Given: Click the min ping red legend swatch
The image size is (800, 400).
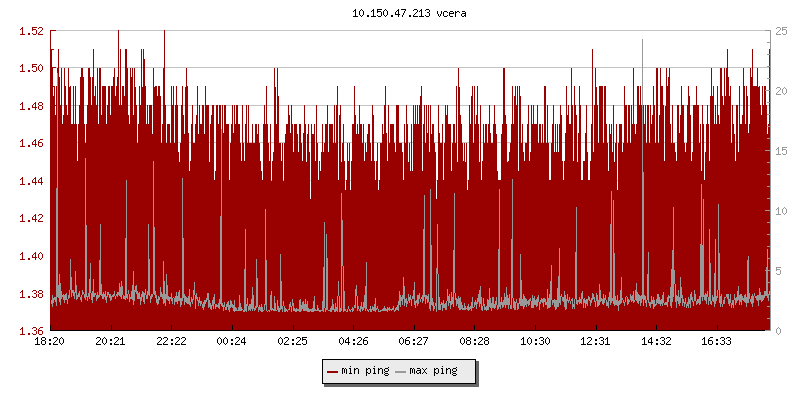Looking at the screenshot, I should tap(332, 371).
